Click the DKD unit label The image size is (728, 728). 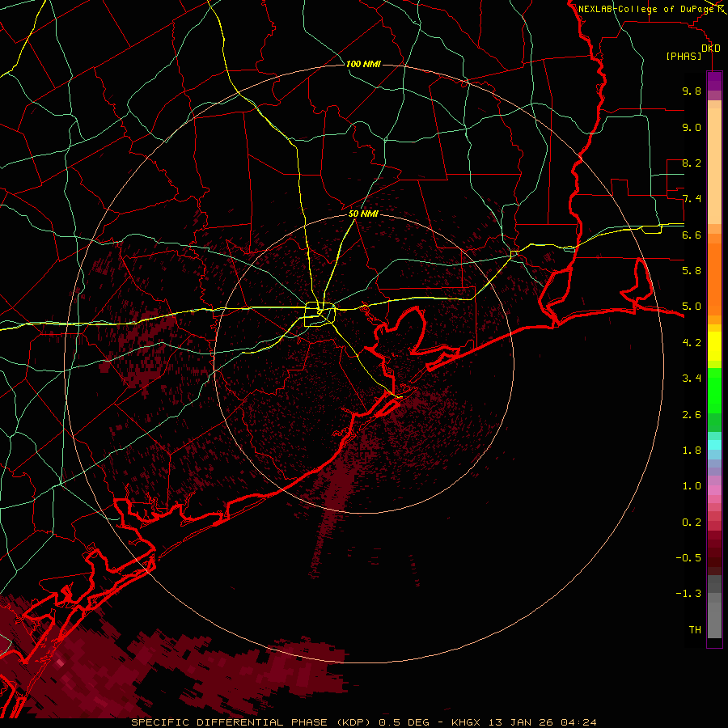coord(711,49)
